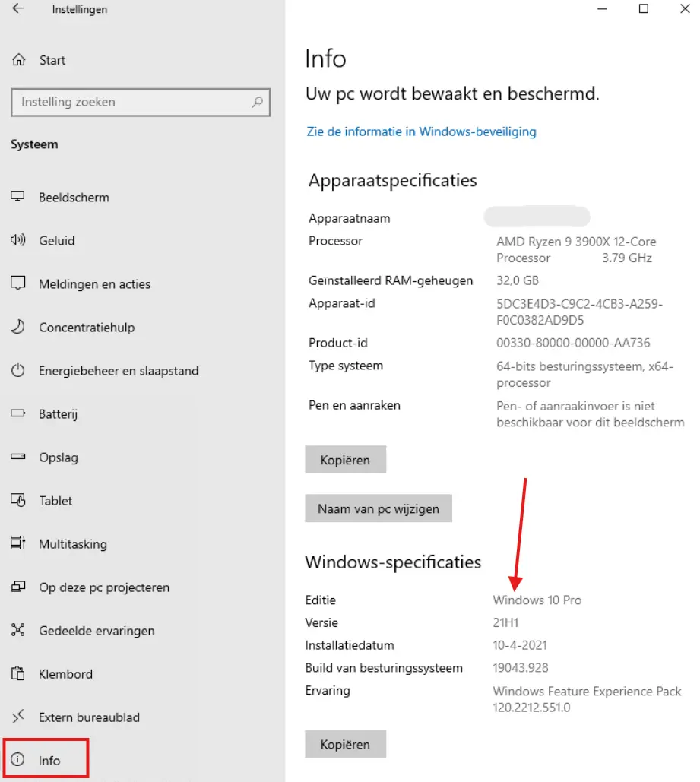Click the Instelling zoeken search field
Viewport: 700px width, 782px height.
pyautogui.click(x=141, y=103)
